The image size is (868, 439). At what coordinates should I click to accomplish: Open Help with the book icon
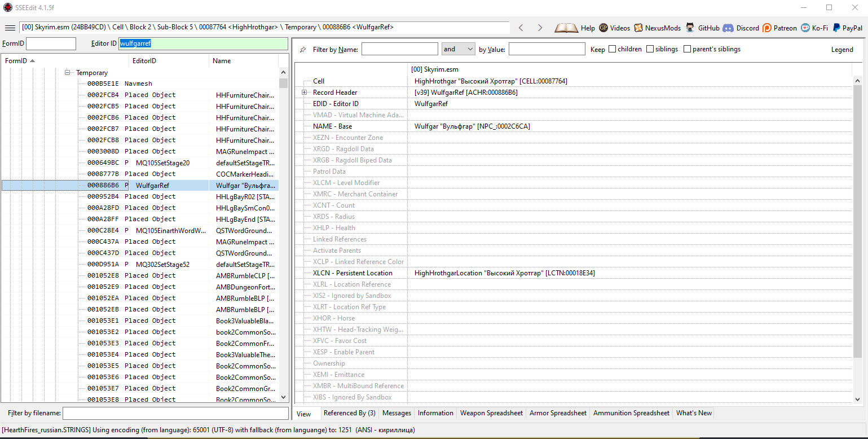[x=575, y=28]
